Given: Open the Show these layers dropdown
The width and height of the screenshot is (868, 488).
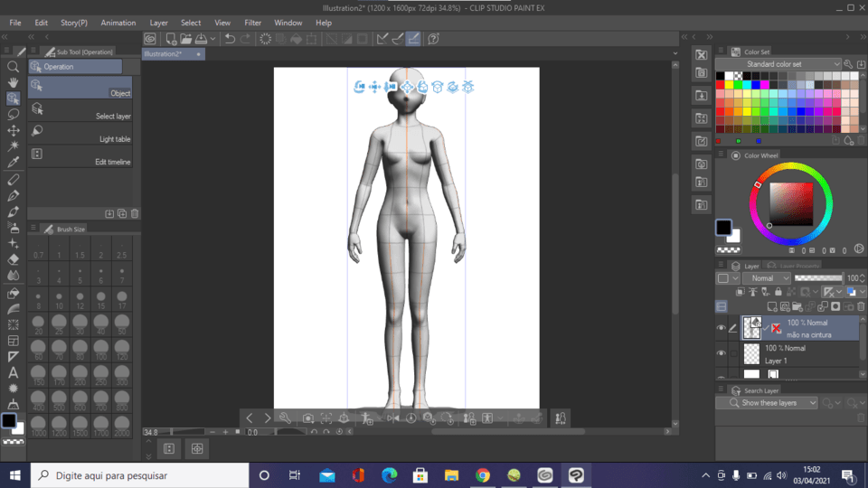Looking at the screenshot, I should [766, 403].
